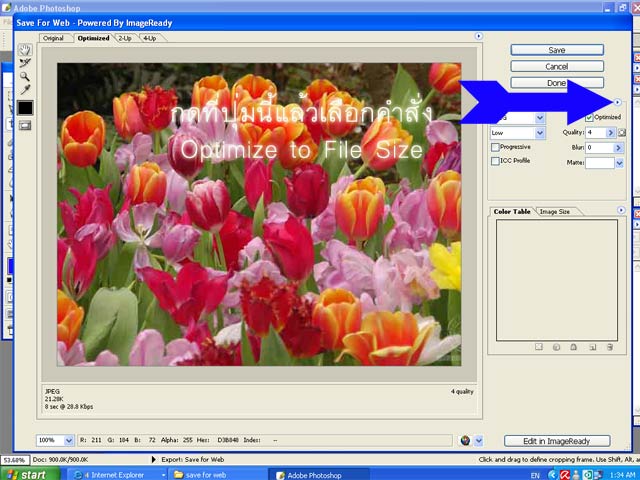
Task: Click the Doc: 900.0K/900.0K status text
Action: tap(60, 460)
